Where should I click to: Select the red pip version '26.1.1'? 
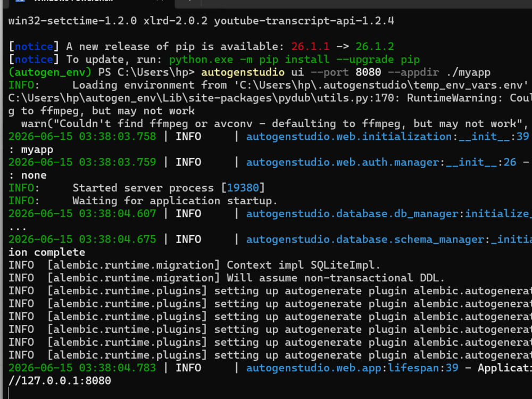click(x=310, y=46)
